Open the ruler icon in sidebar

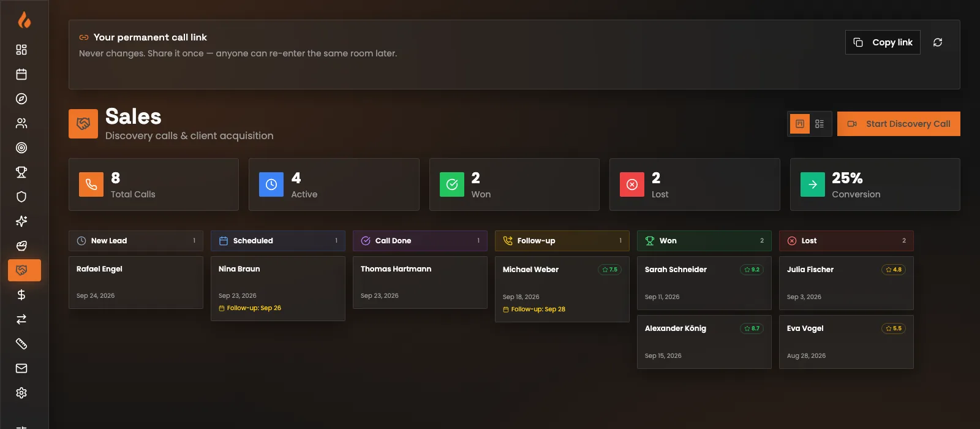click(21, 344)
